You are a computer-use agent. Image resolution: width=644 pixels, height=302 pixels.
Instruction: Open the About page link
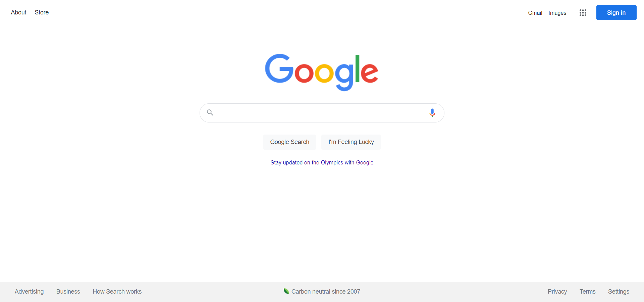click(18, 12)
